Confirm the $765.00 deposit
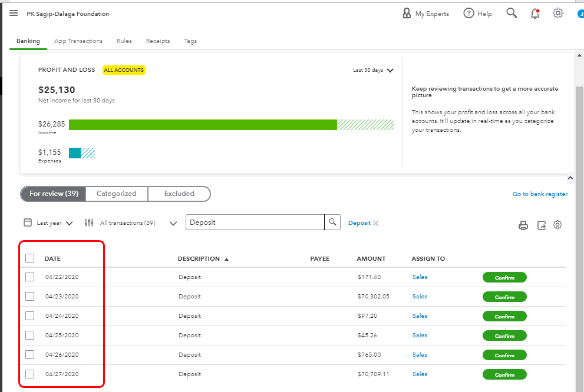 click(504, 355)
